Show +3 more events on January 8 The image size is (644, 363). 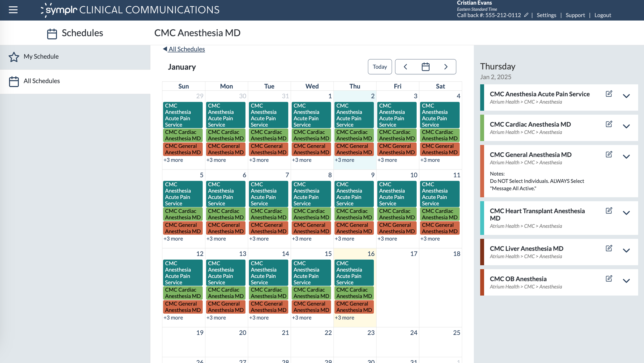coord(301,239)
